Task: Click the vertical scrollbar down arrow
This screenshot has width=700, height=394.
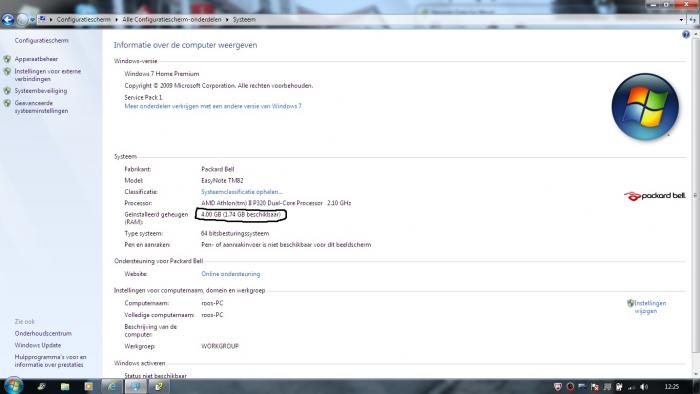Action: point(696,374)
